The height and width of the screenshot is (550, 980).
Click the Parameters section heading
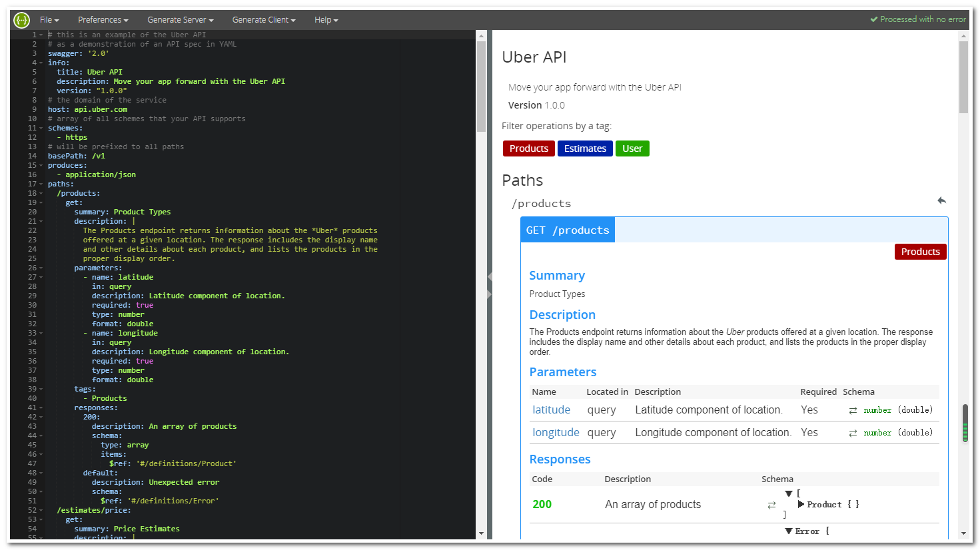tap(563, 372)
